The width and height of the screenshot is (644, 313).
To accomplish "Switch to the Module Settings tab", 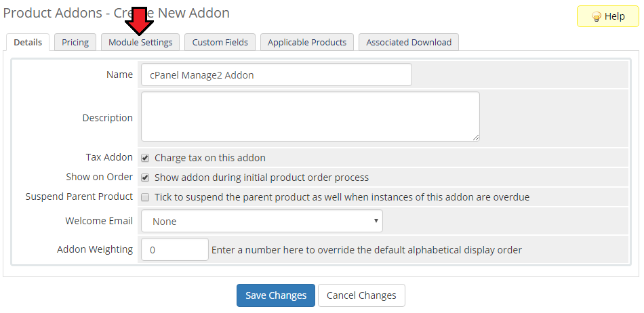I will click(x=140, y=42).
